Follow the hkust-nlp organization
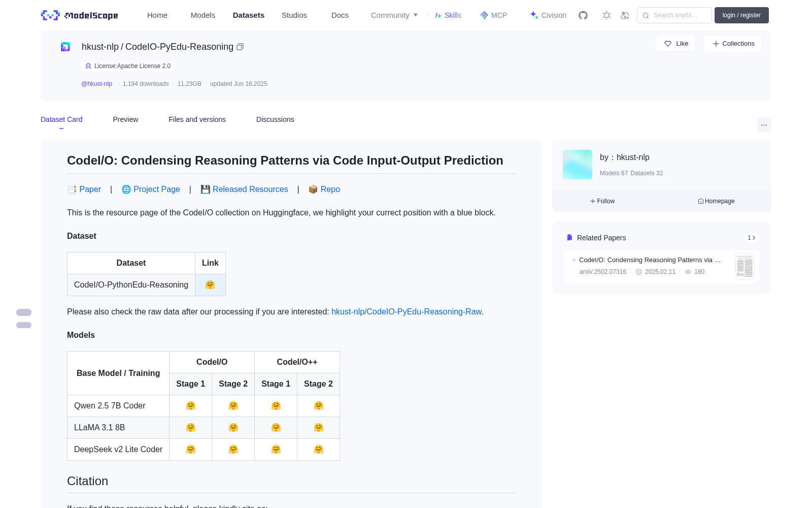 602,201
